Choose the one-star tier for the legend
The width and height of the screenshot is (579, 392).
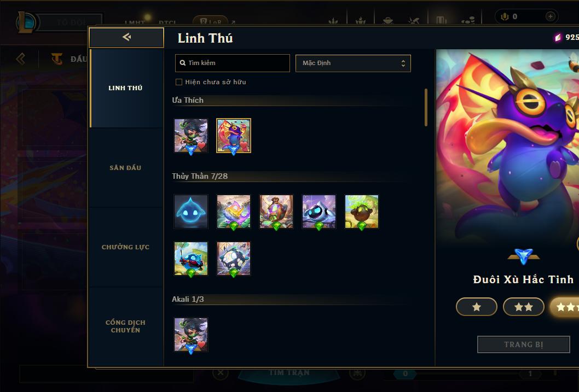tap(476, 307)
